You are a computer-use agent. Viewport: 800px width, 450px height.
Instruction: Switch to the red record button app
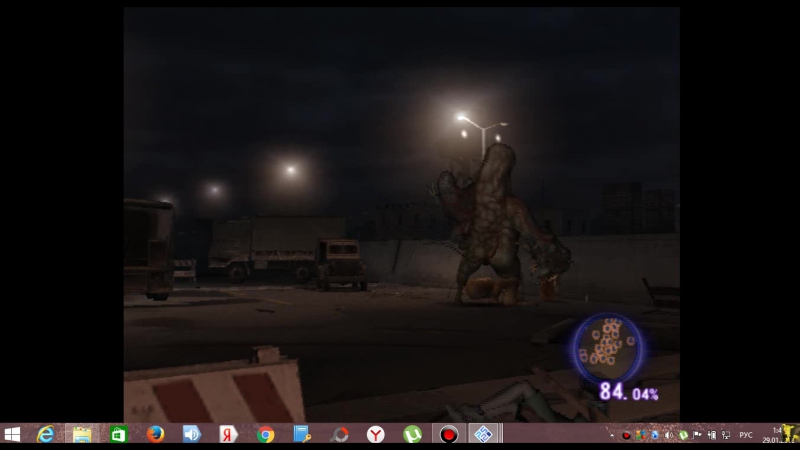(x=449, y=435)
